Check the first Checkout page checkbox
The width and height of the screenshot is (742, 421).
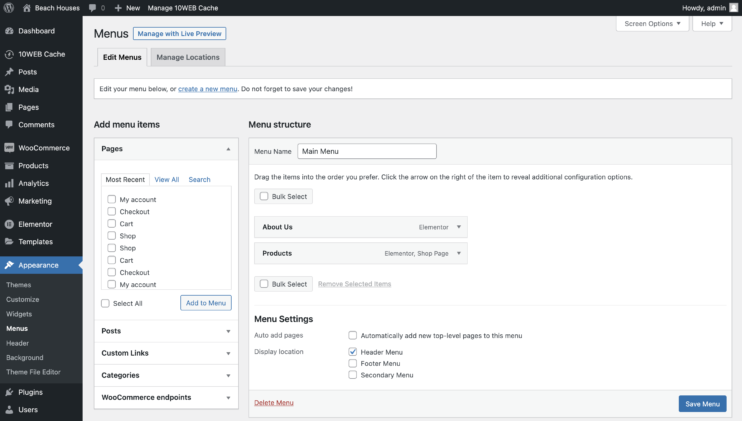click(112, 211)
